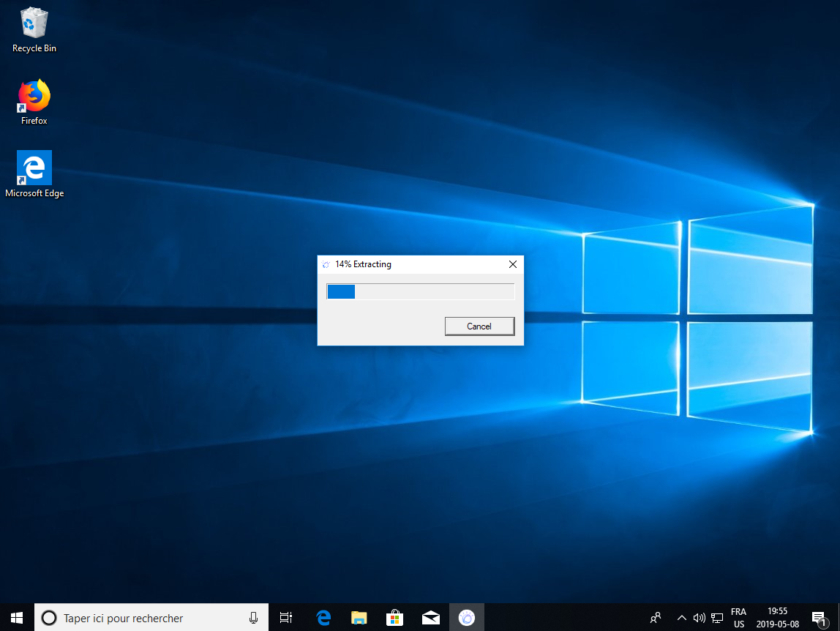This screenshot has height=631, width=840.
Task: Launch Edge from the taskbar
Action: point(323,618)
